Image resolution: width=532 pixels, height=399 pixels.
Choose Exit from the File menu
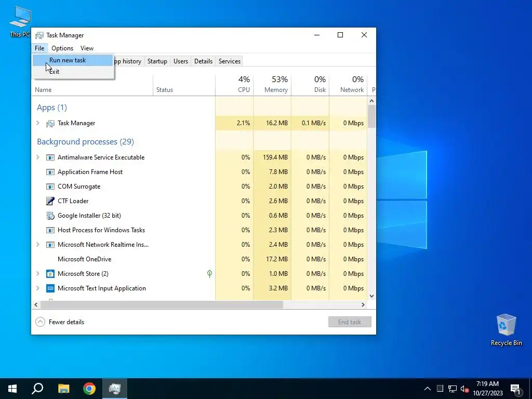[73, 72]
